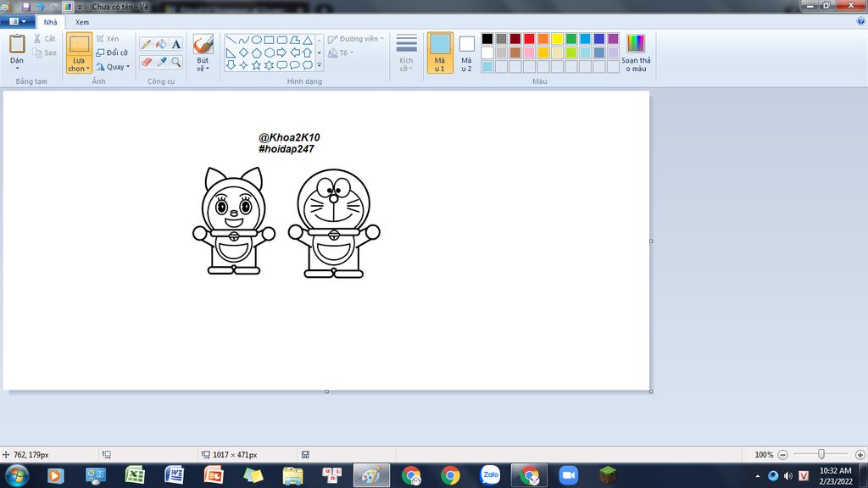Pick the green color swatch

click(571, 39)
